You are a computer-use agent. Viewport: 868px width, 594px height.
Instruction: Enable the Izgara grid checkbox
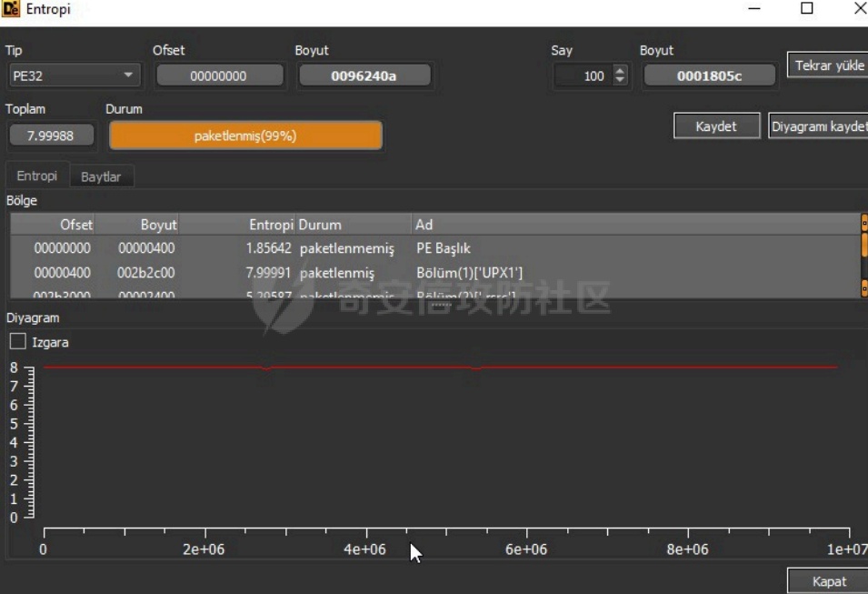(18, 342)
